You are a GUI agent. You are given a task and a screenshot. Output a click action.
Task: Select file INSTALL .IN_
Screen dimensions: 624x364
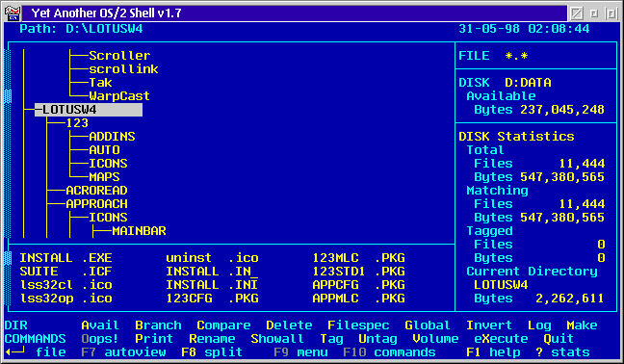(x=212, y=272)
